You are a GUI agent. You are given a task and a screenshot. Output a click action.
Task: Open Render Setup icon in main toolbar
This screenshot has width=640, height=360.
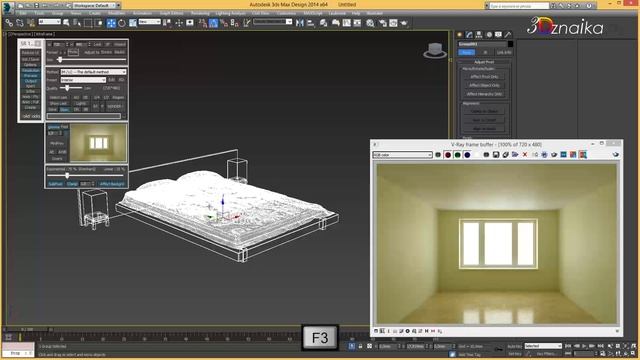382,23
